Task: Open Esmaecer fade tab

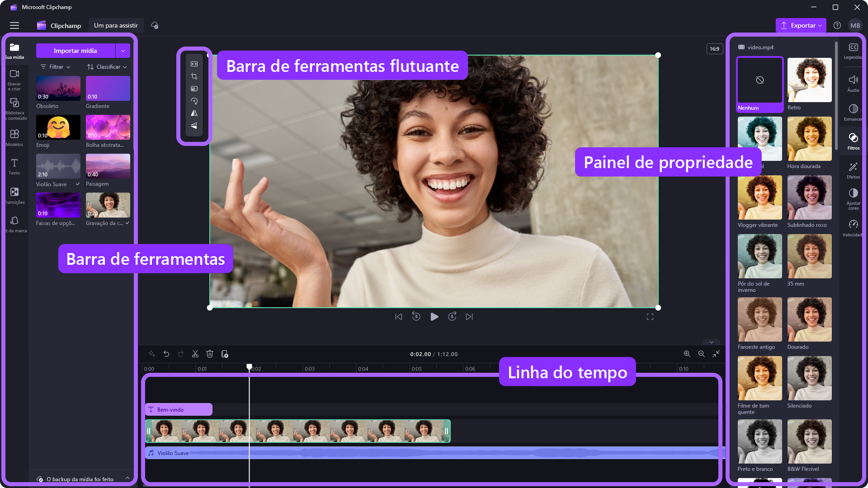Action: click(853, 113)
